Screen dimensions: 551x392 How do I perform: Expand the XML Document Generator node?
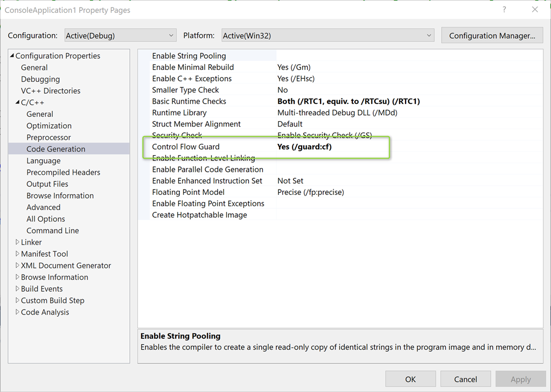pyautogui.click(x=16, y=265)
